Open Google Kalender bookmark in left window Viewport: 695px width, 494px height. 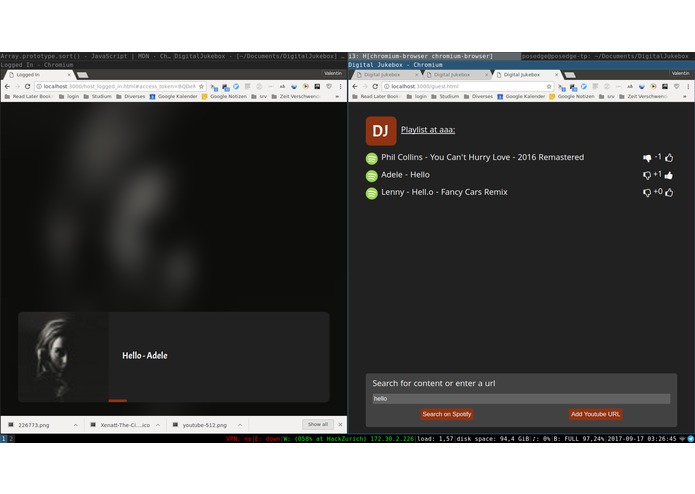point(173,96)
